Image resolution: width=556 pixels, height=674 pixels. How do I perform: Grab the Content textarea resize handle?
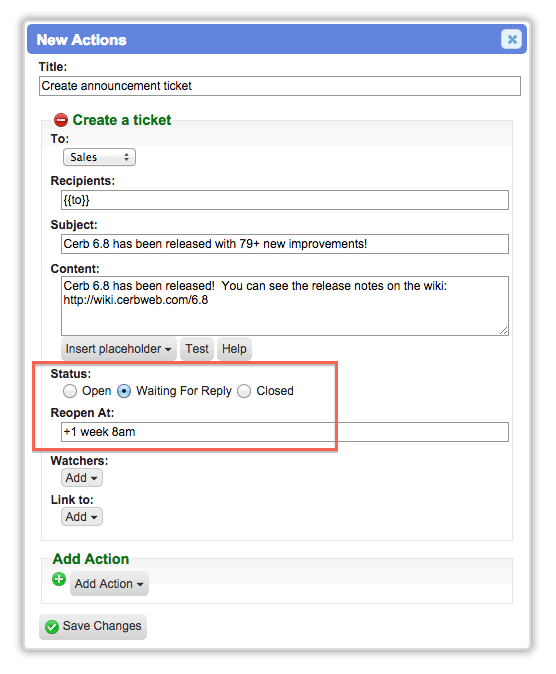(504, 330)
